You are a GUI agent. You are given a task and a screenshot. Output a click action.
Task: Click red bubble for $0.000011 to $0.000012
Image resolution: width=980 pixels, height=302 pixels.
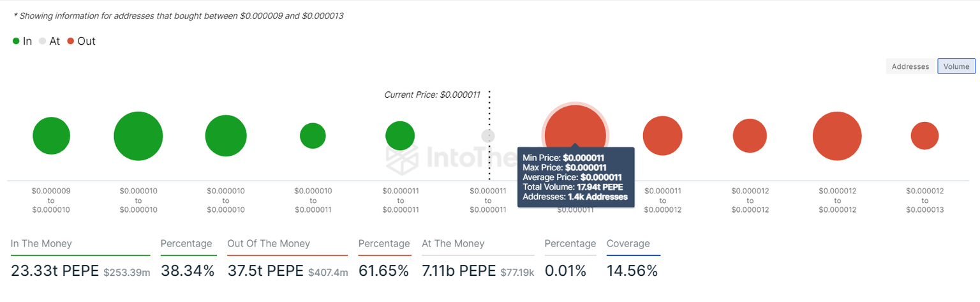662,136
